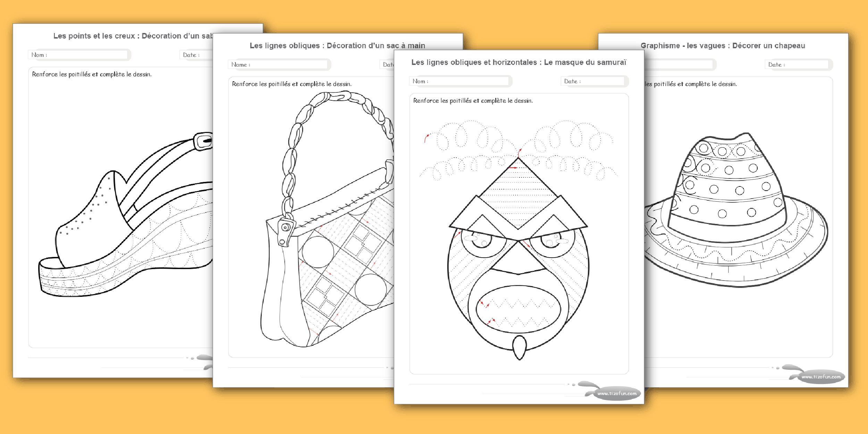Click the instruction text on the samurai worksheet
Screen dimensions: 868x434
point(473,101)
